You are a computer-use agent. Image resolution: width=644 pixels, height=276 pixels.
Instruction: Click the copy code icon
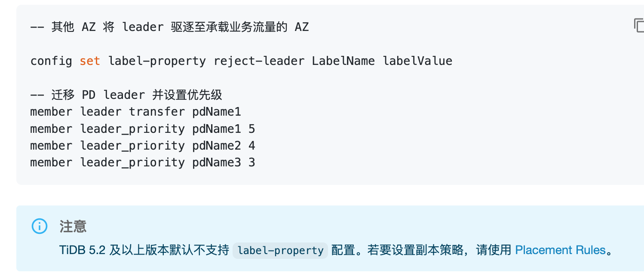[638, 25]
